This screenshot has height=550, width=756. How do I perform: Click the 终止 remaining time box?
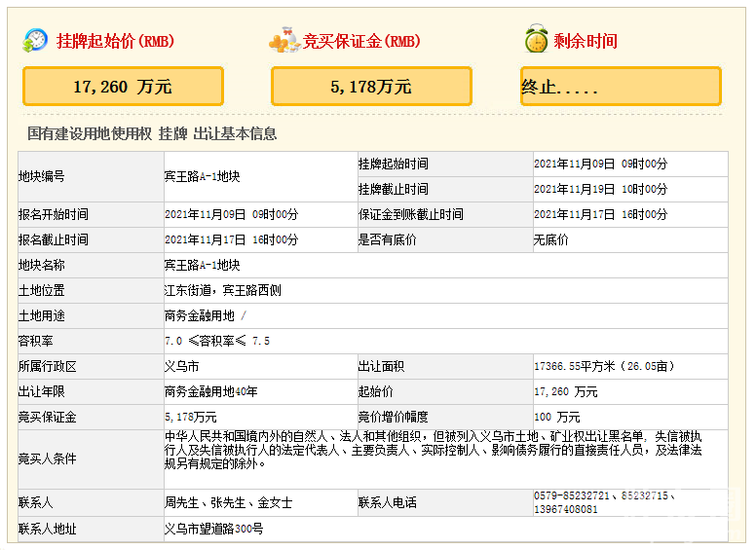pyautogui.click(x=621, y=87)
